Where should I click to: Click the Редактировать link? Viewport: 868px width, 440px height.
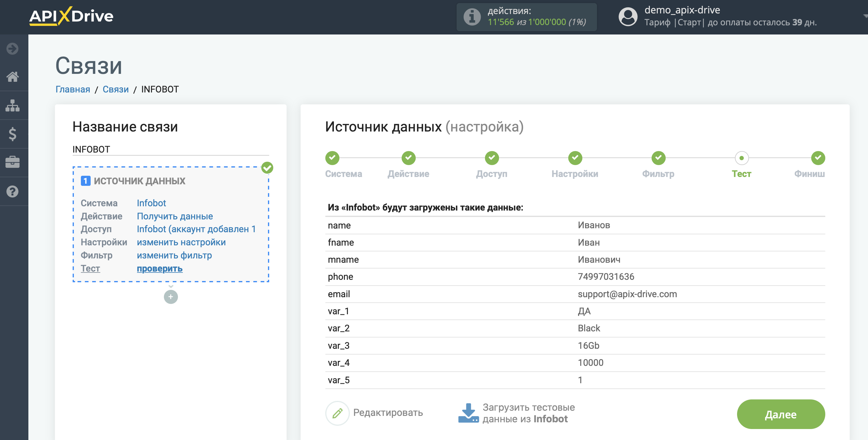[388, 413]
